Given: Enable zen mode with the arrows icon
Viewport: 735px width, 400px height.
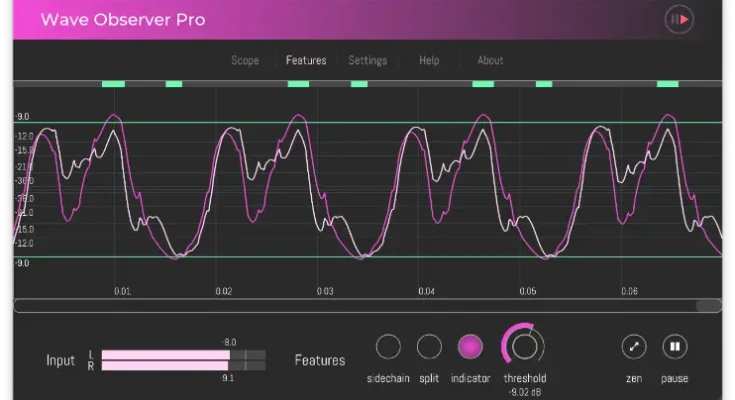Looking at the screenshot, I should (633, 347).
